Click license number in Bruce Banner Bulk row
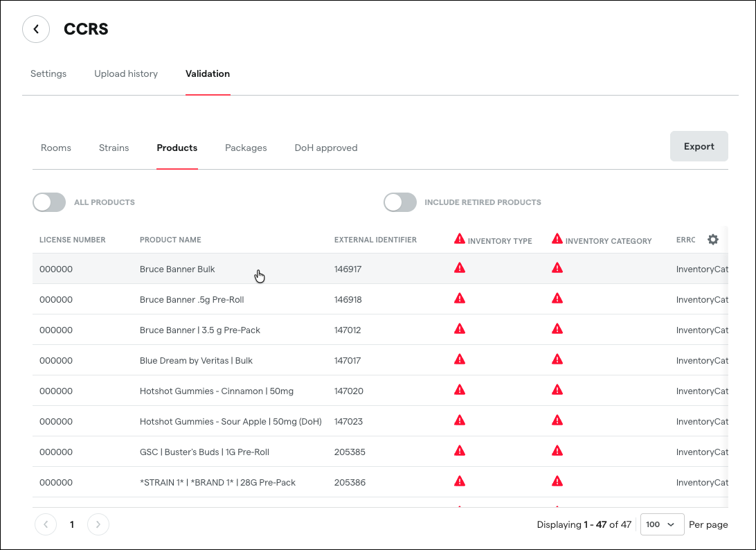Screen dimensions: 756x550 pos(56,269)
